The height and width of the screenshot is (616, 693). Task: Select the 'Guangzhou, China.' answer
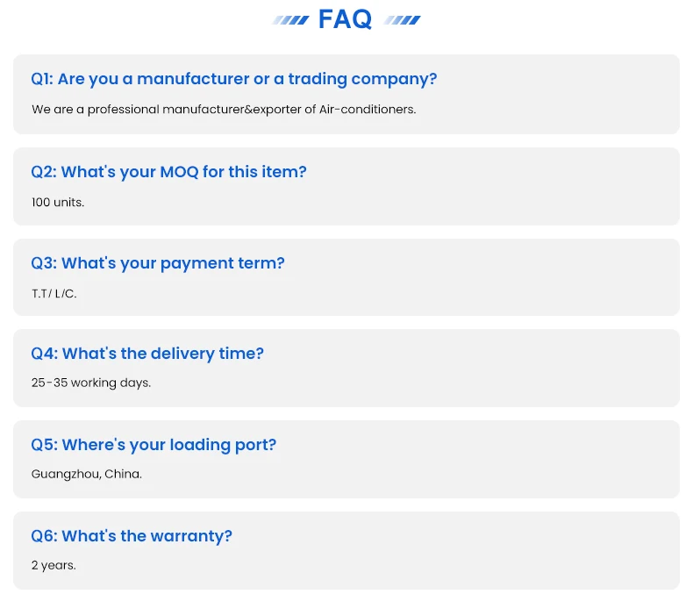click(x=87, y=474)
